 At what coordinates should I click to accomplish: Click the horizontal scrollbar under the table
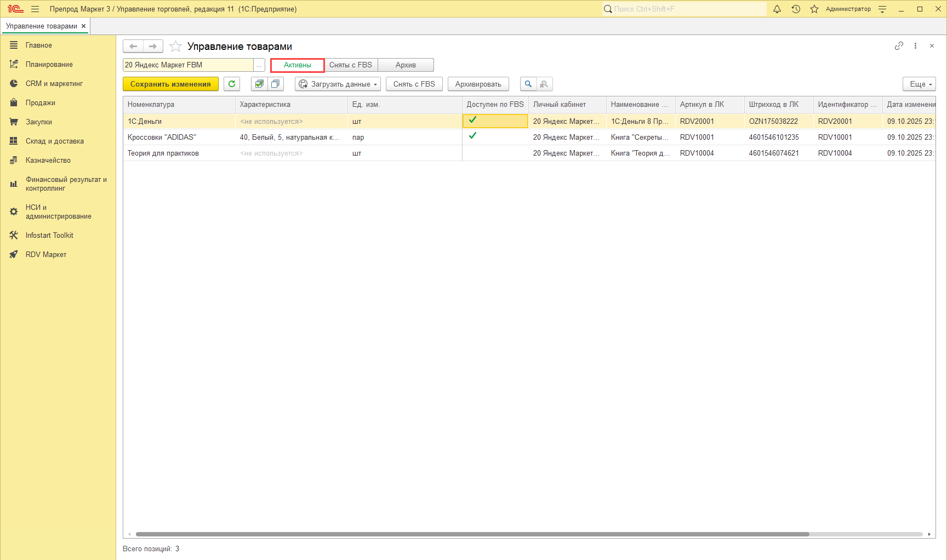click(472, 534)
